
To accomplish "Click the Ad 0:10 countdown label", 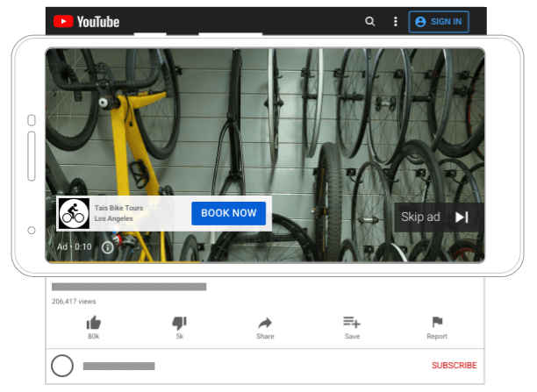I will 75,246.
